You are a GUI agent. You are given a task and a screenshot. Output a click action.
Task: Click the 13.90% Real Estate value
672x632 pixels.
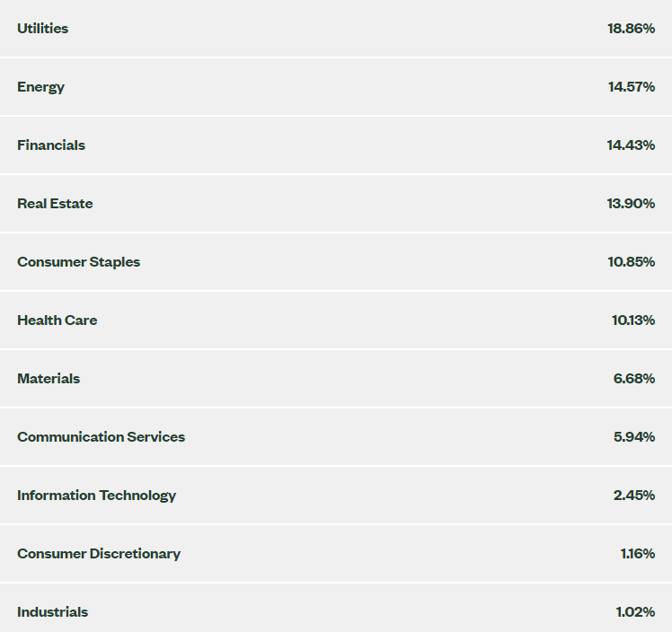tap(631, 204)
